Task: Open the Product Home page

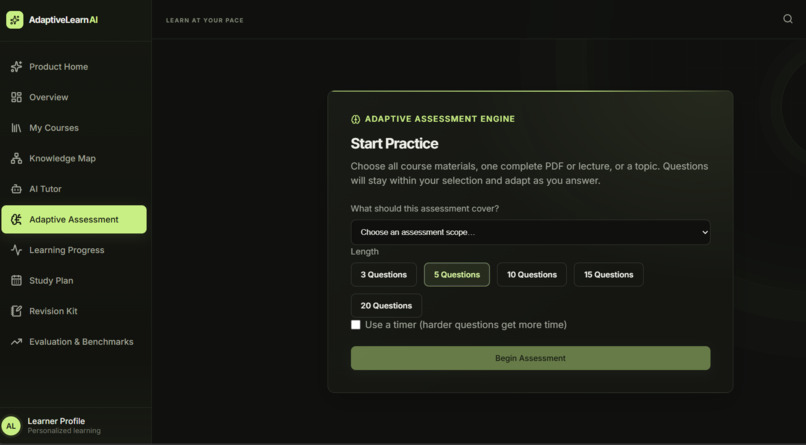Action: pos(74,67)
